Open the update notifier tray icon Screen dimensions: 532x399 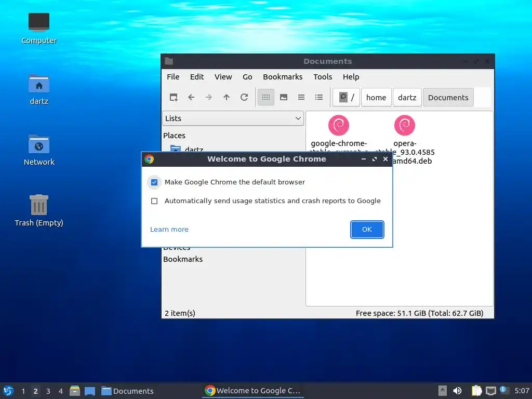[503, 390]
